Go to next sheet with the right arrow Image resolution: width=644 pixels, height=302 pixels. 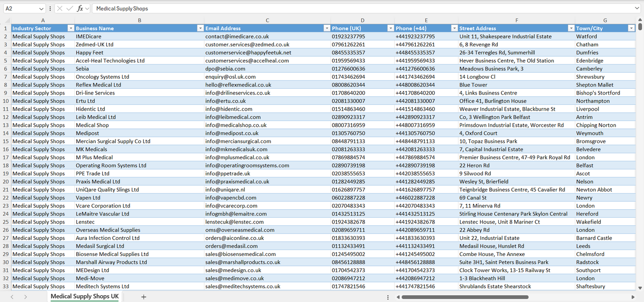[x=25, y=297]
